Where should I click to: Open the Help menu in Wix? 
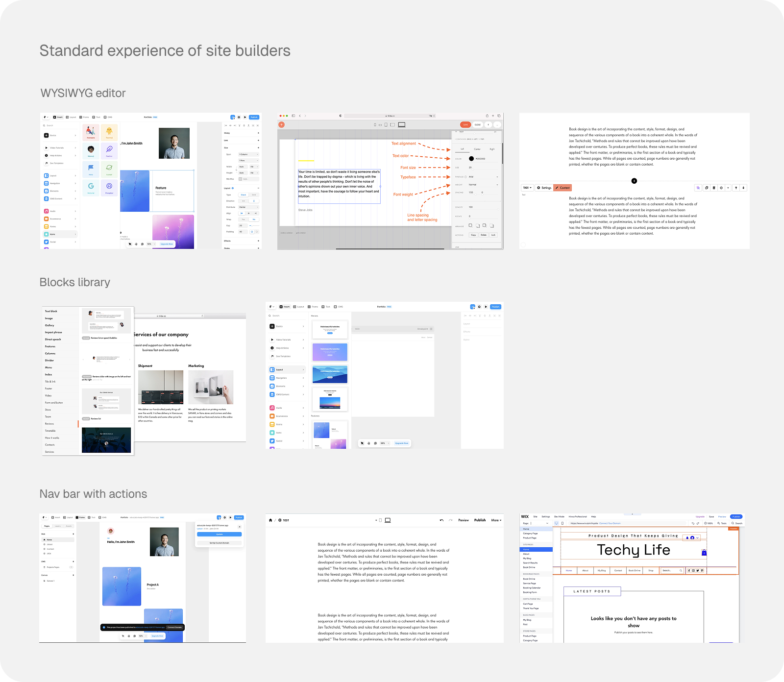[593, 516]
